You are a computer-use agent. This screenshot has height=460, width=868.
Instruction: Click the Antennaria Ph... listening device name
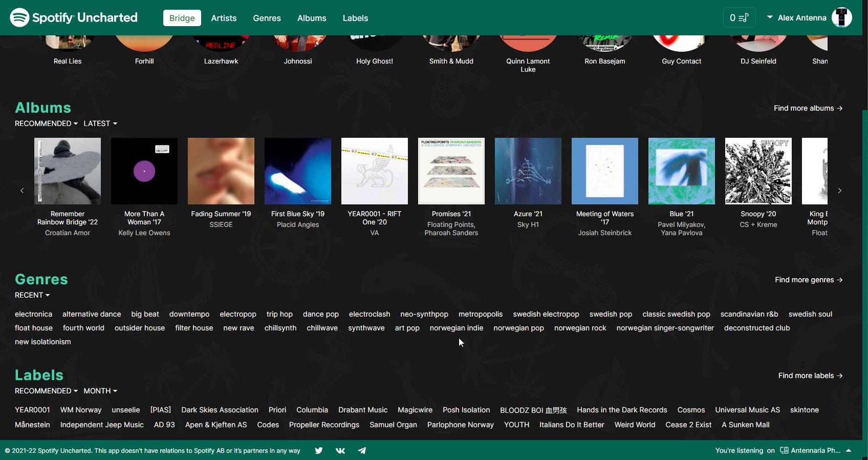pos(816,451)
